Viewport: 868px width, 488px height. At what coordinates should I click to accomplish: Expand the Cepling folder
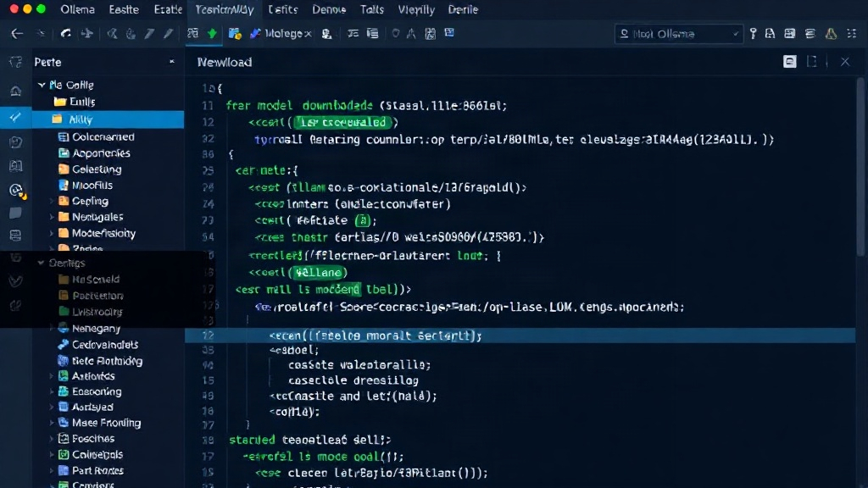[52, 201]
